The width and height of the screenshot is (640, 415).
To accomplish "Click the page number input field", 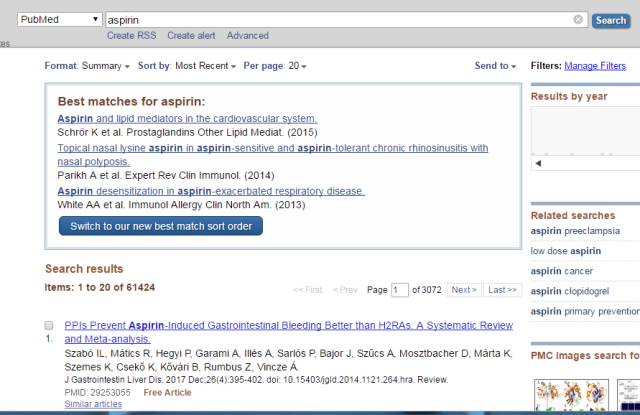I will pos(400,290).
